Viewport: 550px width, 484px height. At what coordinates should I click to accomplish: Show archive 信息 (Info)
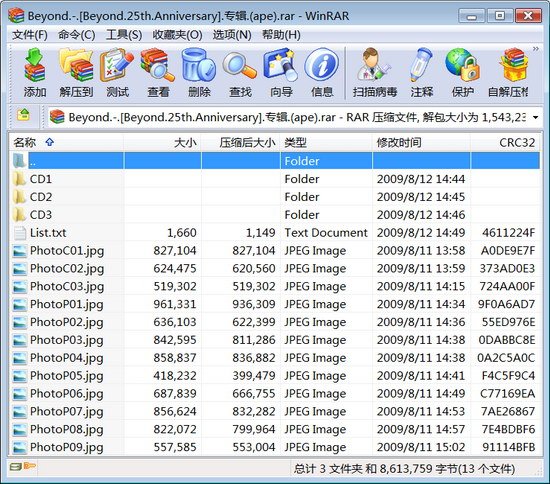(x=322, y=65)
